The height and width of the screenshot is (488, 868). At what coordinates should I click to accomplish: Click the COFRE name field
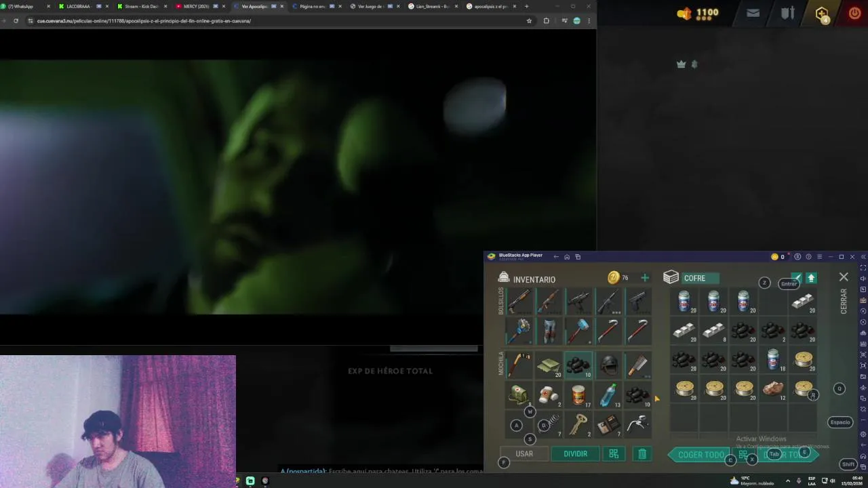[701, 278]
